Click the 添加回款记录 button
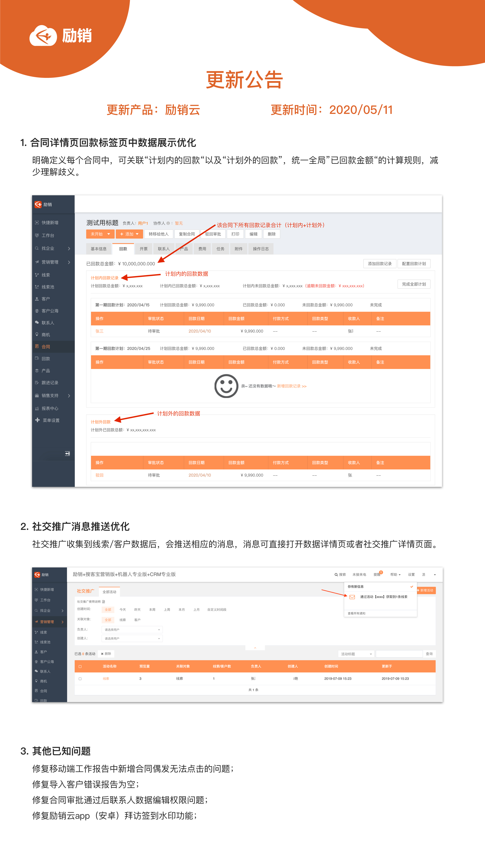485x868 pixels. tap(380, 264)
